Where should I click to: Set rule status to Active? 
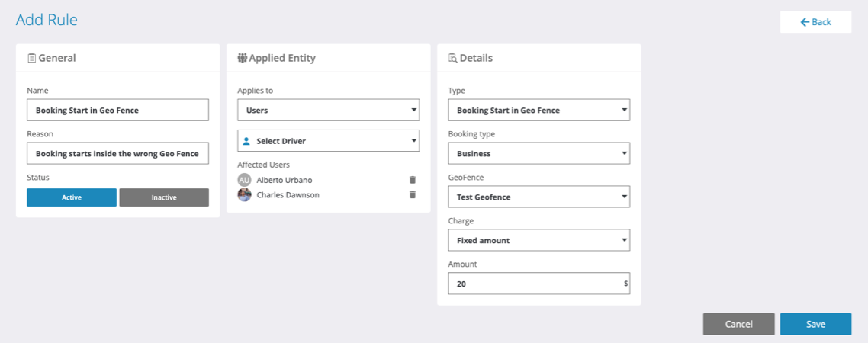click(x=72, y=197)
